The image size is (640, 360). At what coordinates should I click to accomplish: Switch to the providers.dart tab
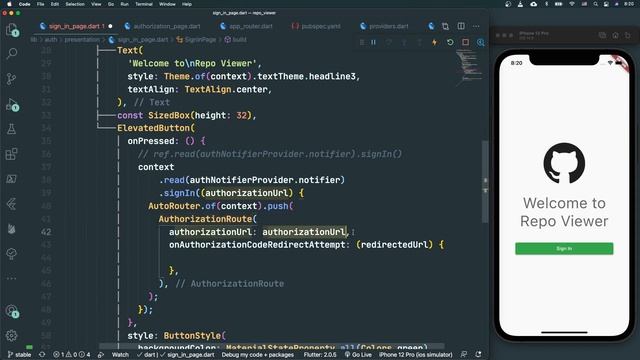click(x=384, y=26)
